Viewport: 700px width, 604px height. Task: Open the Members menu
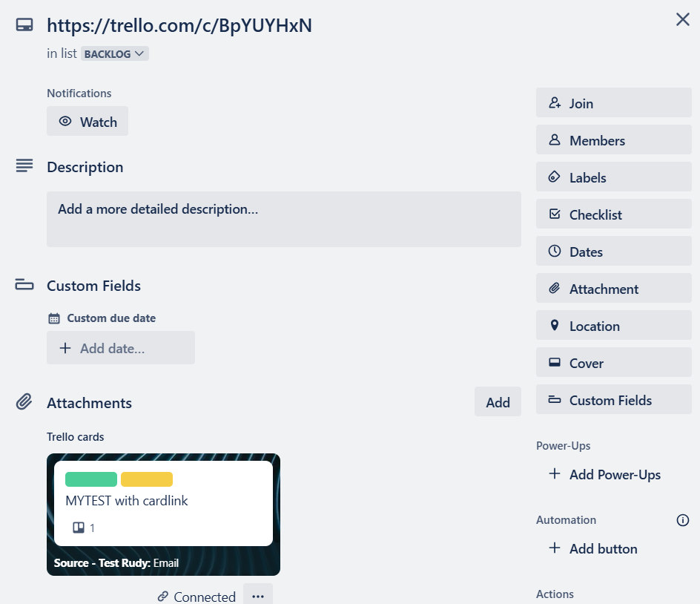pyautogui.click(x=614, y=139)
